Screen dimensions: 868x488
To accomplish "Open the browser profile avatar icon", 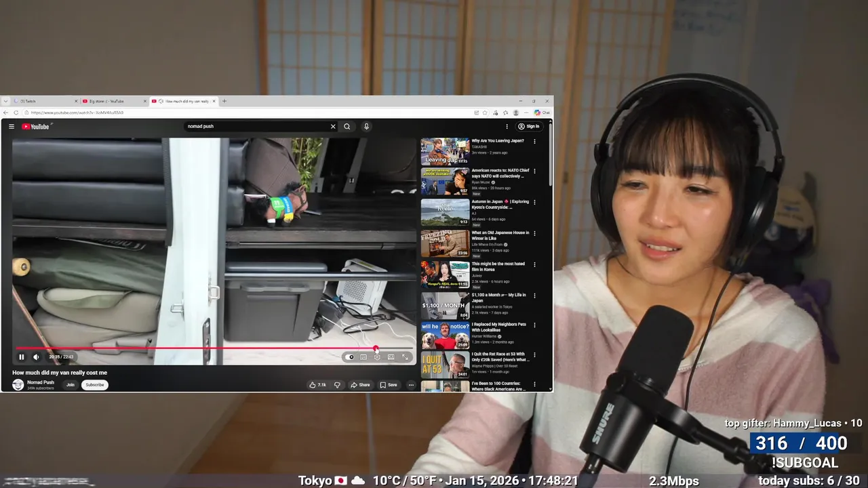I will (516, 113).
